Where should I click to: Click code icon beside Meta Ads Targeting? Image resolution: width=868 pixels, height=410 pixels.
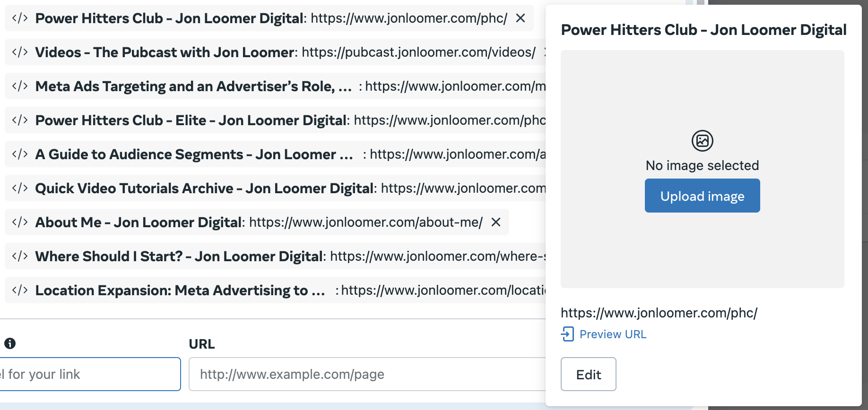[x=20, y=86]
